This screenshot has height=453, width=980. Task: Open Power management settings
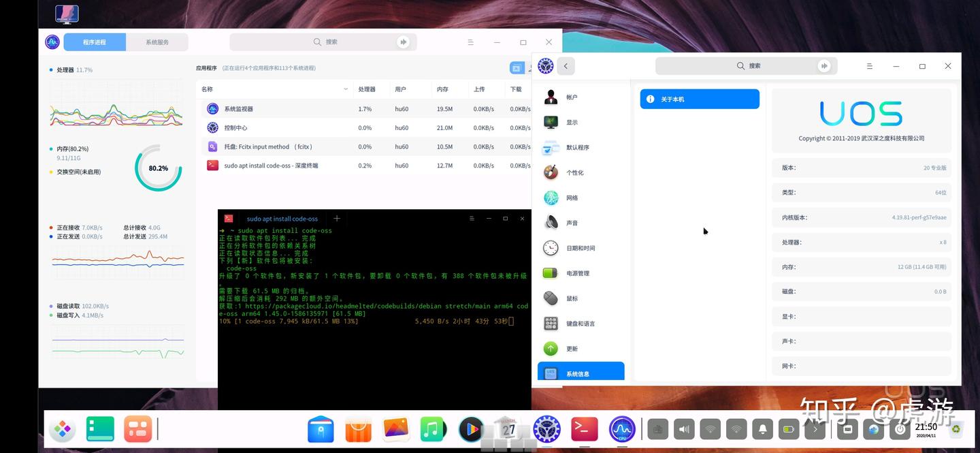(572, 273)
